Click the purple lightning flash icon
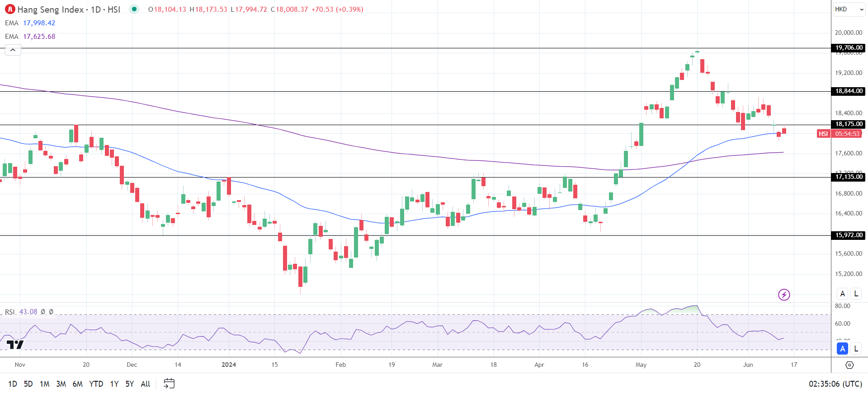Screen dimensions: 868x393 point(784,295)
